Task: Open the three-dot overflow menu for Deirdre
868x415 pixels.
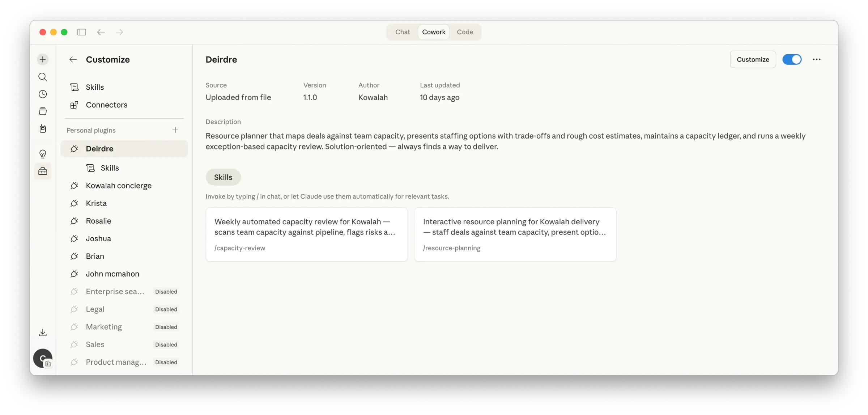Action: tap(816, 59)
